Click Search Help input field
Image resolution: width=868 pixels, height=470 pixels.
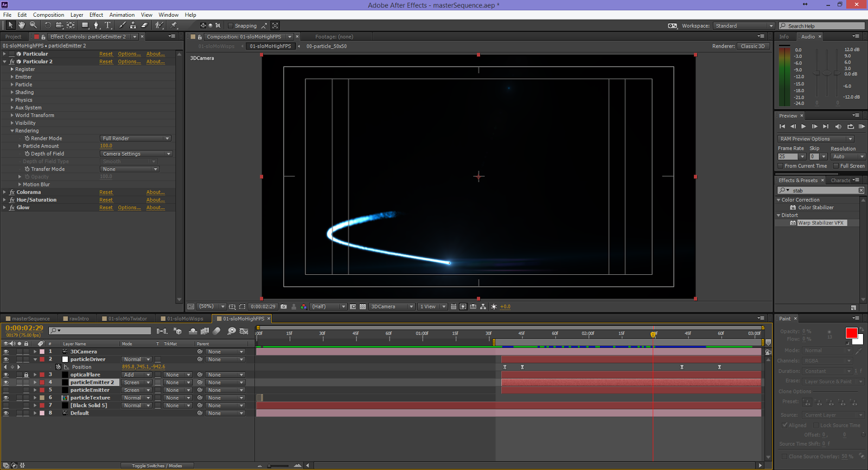click(822, 25)
